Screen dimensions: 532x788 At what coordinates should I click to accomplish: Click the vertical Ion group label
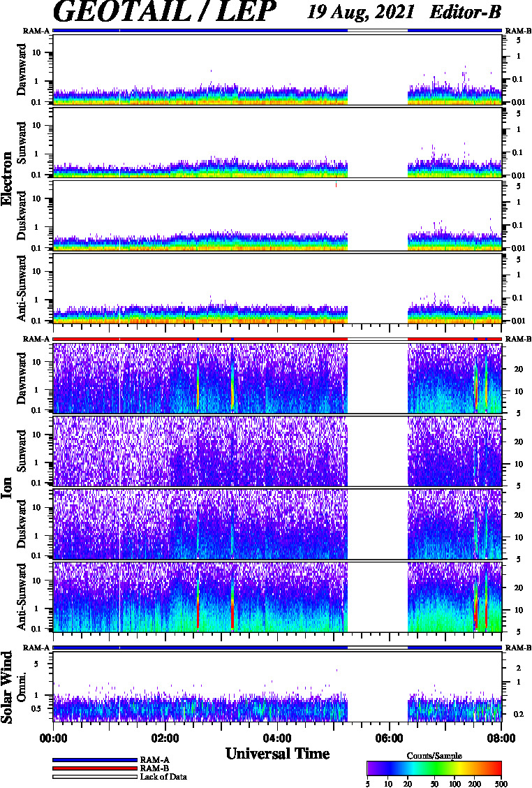point(7,488)
